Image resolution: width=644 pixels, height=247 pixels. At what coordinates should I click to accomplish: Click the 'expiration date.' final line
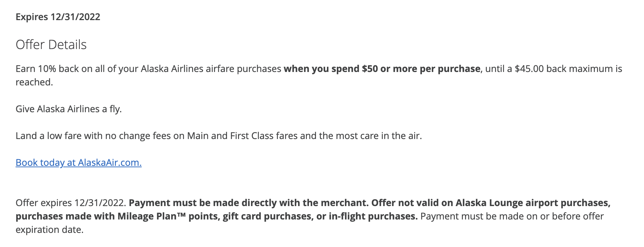49,230
